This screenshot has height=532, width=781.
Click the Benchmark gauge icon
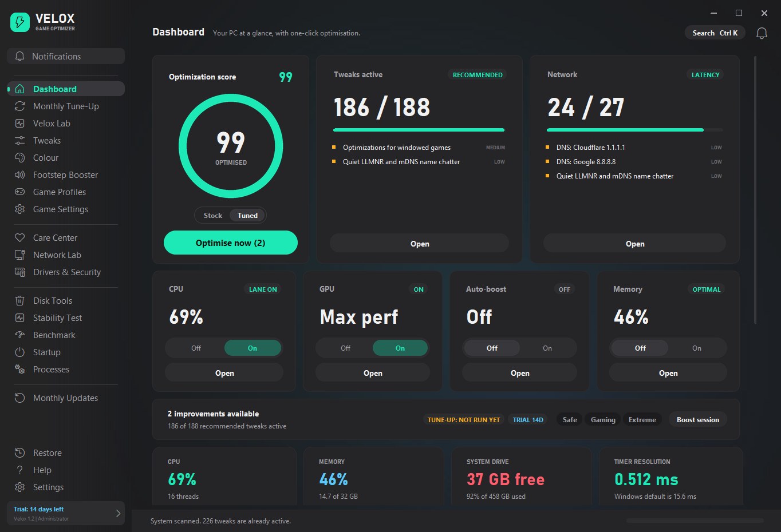tap(19, 335)
